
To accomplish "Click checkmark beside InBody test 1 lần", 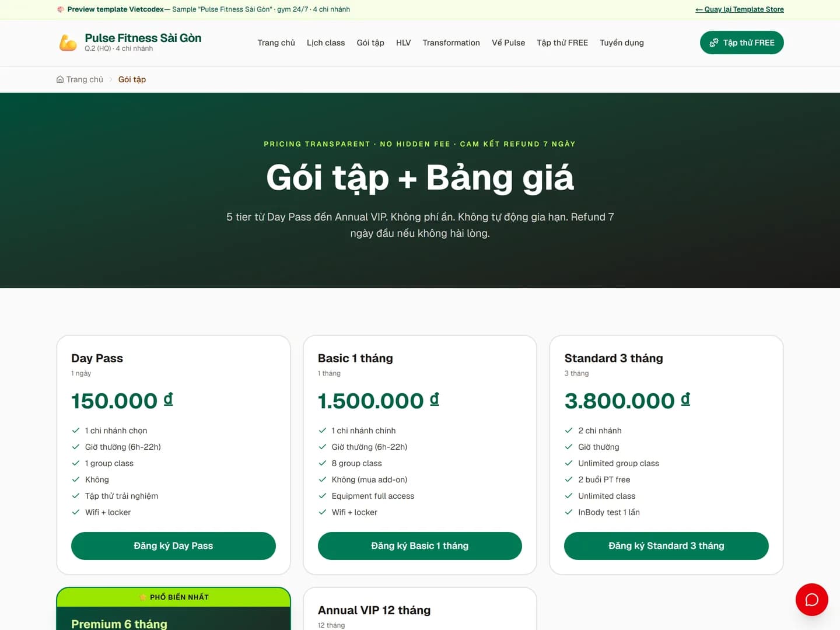I will point(569,512).
